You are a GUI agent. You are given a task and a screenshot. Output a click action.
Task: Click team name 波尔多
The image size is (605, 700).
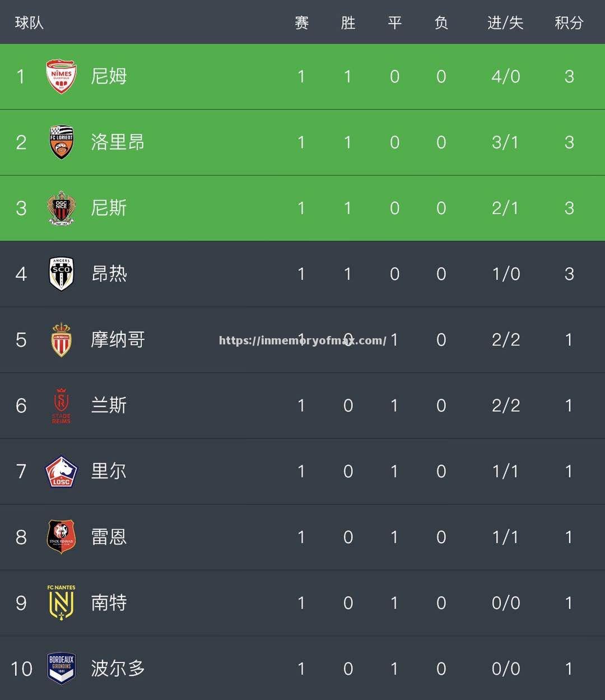118,669
